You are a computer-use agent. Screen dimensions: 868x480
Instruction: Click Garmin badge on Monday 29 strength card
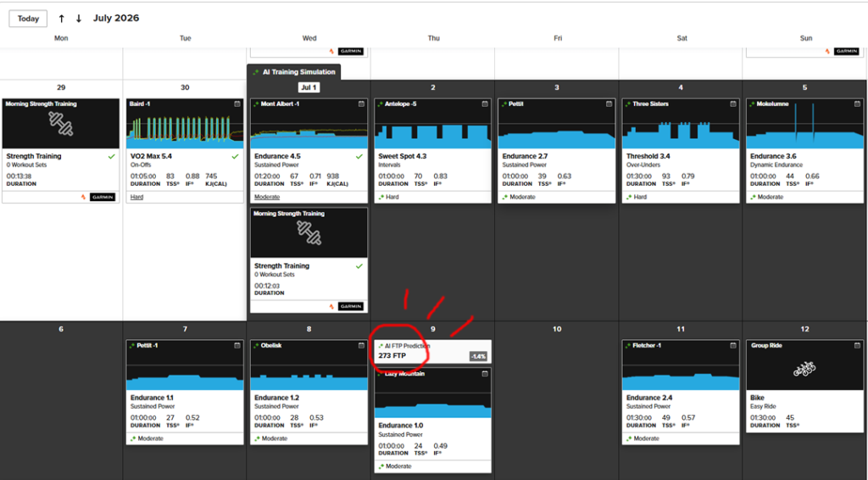[x=103, y=197]
